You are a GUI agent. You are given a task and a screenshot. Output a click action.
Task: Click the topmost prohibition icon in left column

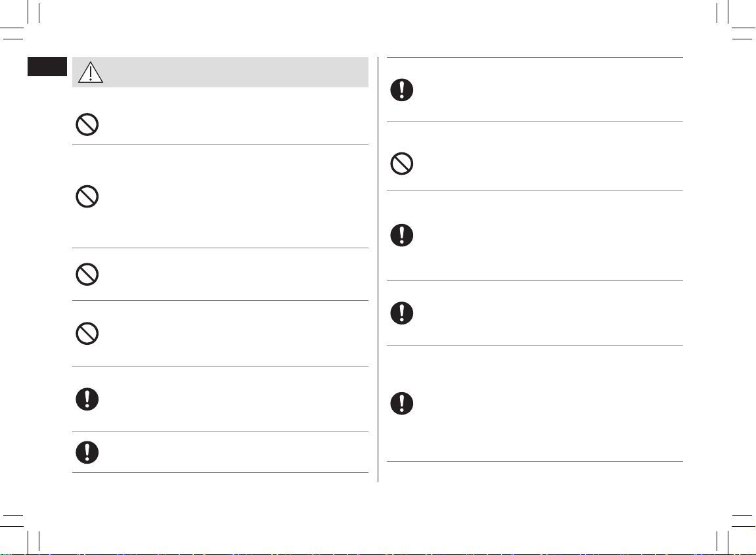pyautogui.click(x=87, y=124)
